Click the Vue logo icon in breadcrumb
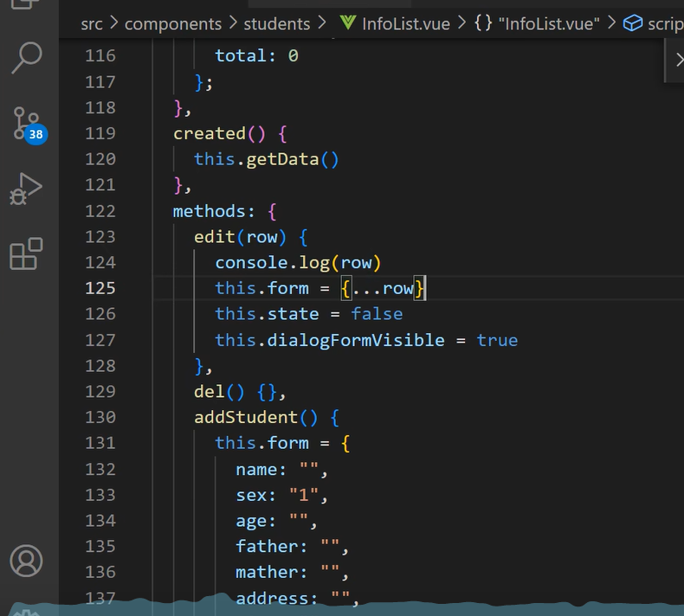Image resolution: width=684 pixels, height=616 pixels. pyautogui.click(x=348, y=22)
